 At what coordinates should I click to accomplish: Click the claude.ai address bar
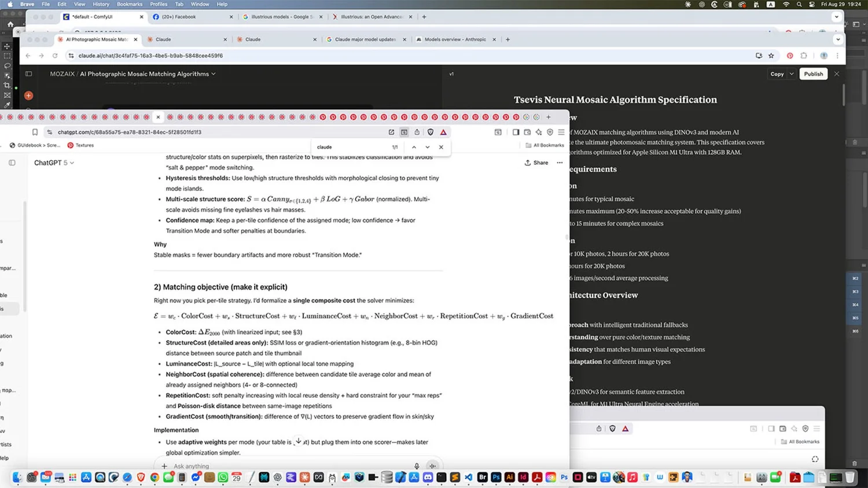(x=405, y=56)
